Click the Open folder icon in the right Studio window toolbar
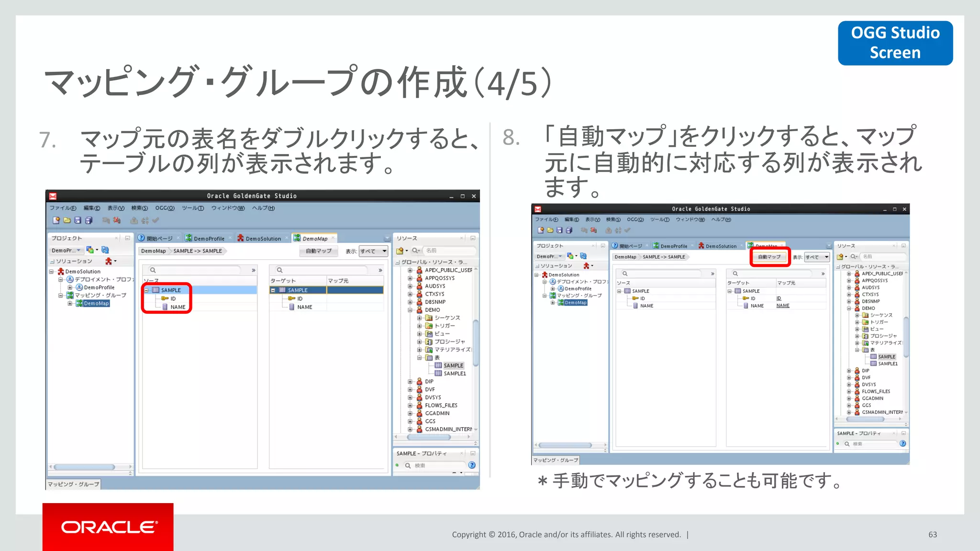 [550, 230]
